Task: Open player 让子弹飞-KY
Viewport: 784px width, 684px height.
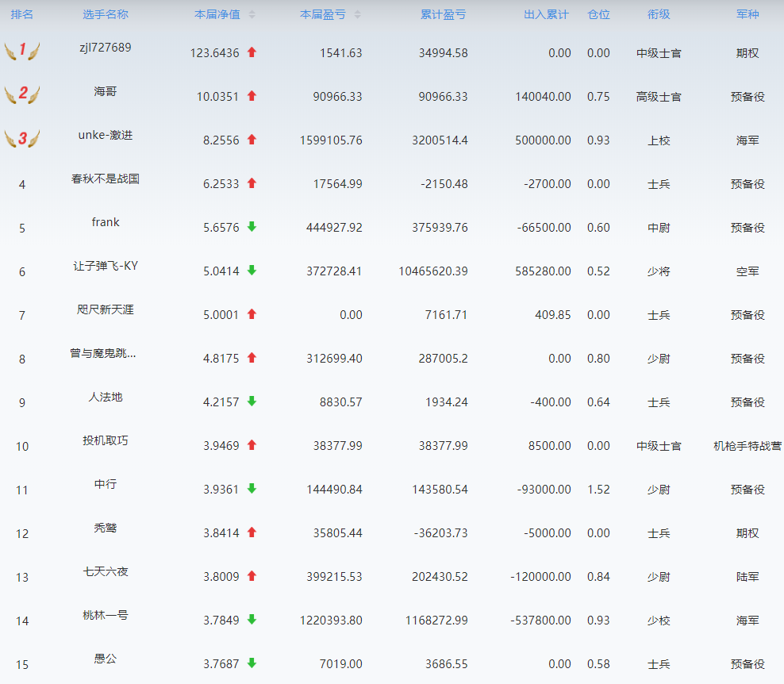Action: pos(106,266)
